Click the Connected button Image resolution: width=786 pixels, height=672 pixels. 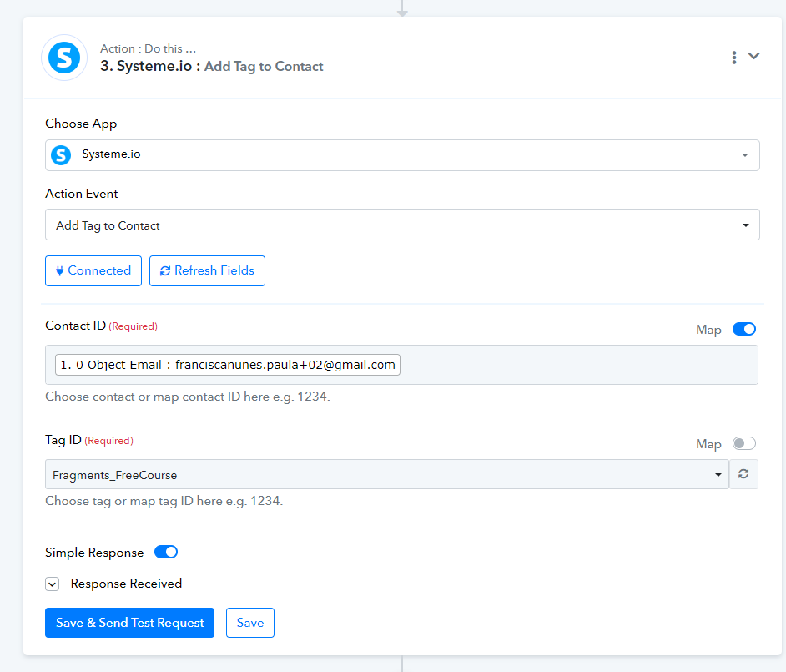coord(93,270)
